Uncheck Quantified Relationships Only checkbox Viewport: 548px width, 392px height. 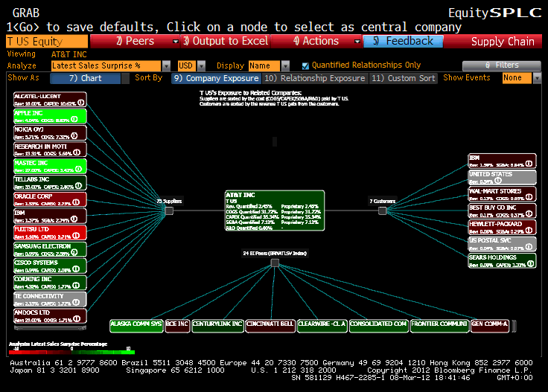tap(305, 65)
